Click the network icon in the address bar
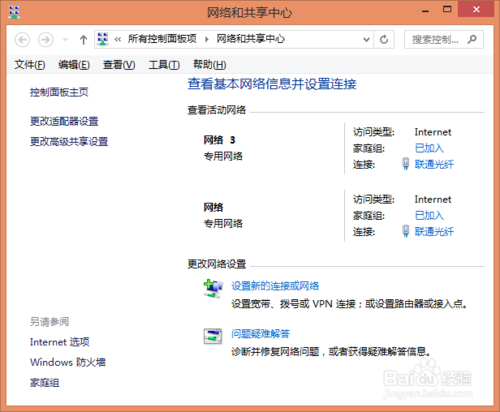Screen dimensions: 500x412 click(x=103, y=39)
